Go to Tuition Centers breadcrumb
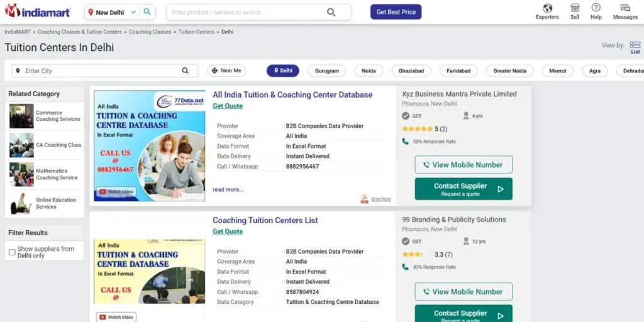The height and width of the screenshot is (322, 644). (x=196, y=31)
